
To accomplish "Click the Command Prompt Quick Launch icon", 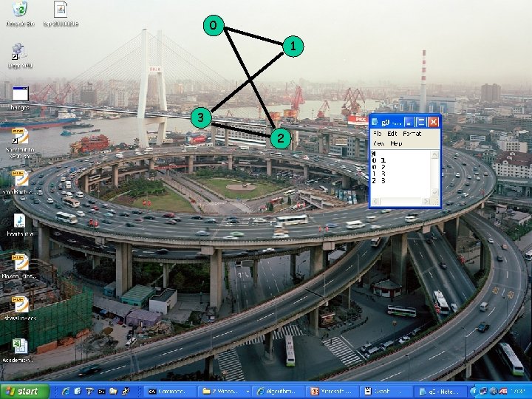I will [x=101, y=392].
